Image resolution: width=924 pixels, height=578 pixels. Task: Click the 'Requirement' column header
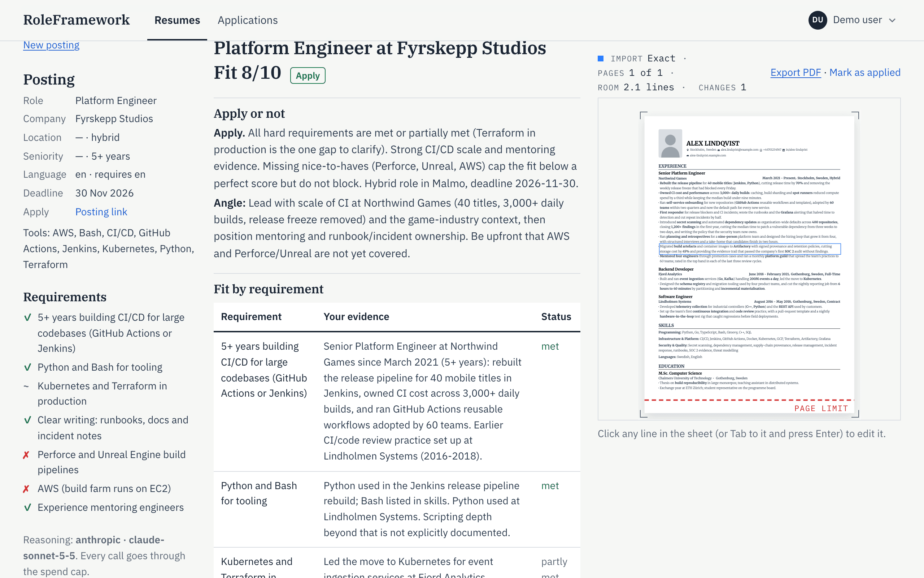pyautogui.click(x=251, y=316)
